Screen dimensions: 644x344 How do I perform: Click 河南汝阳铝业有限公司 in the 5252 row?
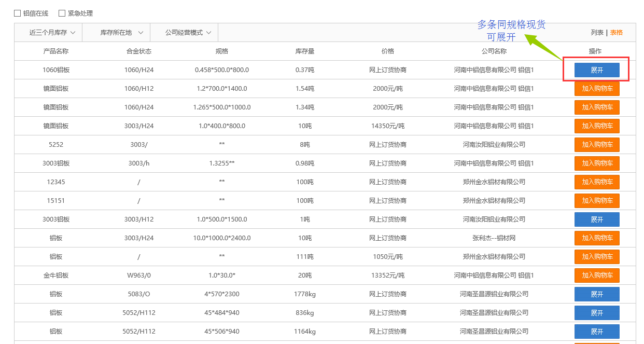point(494,145)
